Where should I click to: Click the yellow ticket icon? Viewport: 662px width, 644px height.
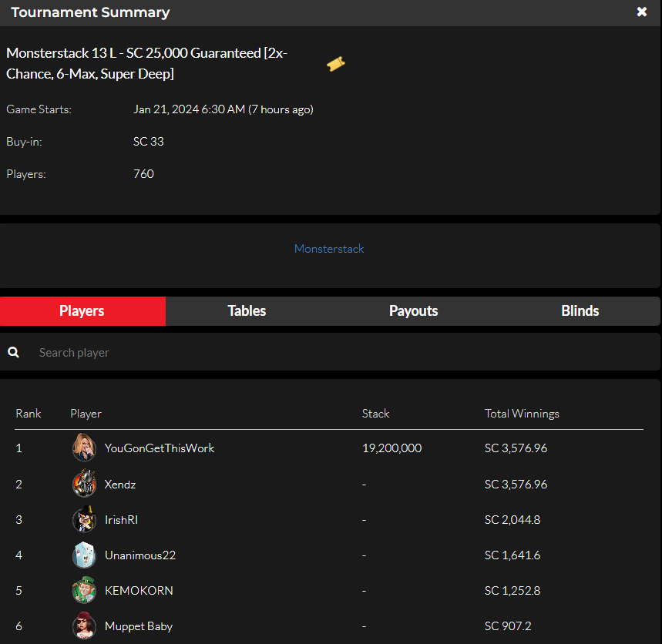[x=336, y=64]
